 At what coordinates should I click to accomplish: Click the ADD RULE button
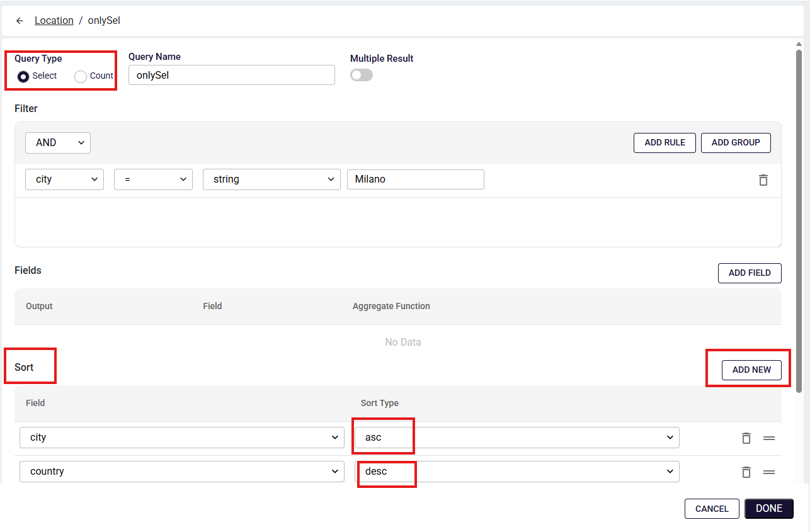[665, 143]
